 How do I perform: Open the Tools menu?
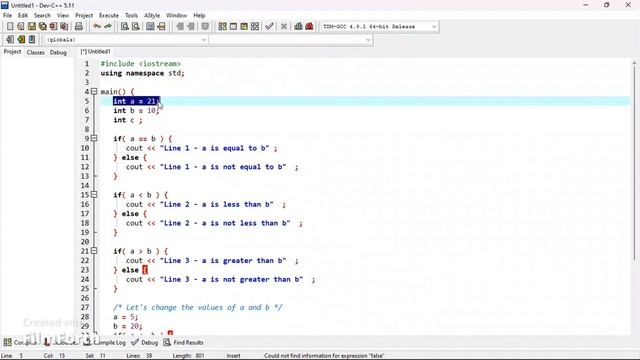click(131, 16)
